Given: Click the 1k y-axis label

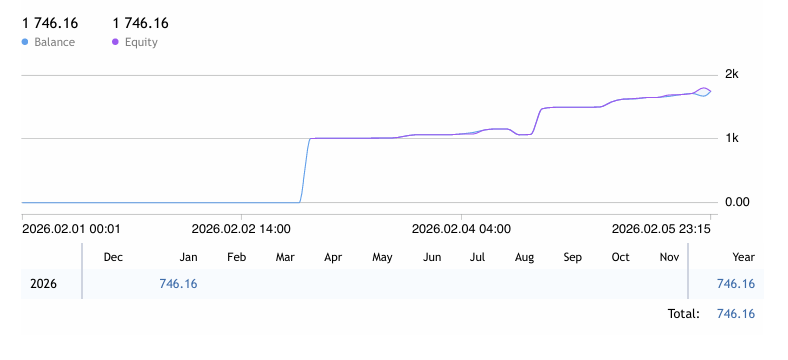Looking at the screenshot, I should (732, 138).
